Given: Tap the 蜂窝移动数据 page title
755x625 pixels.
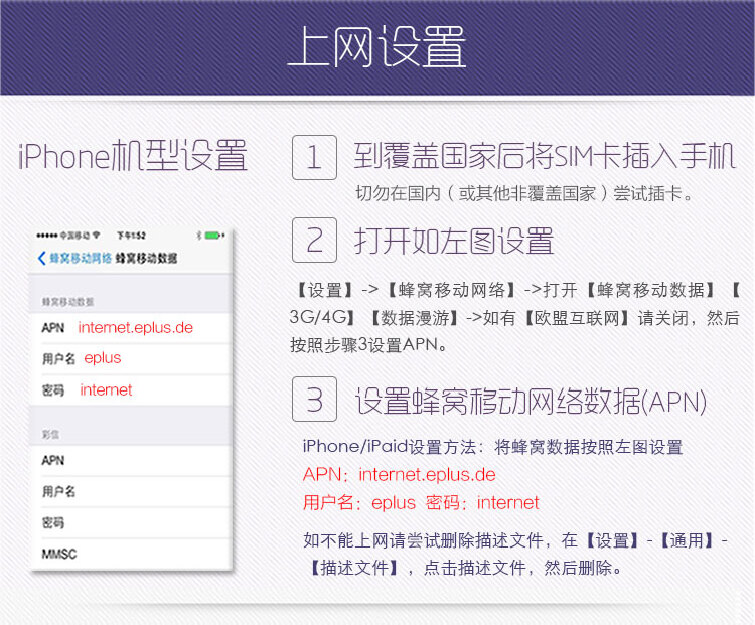Looking at the screenshot, I should pyautogui.click(x=146, y=258).
